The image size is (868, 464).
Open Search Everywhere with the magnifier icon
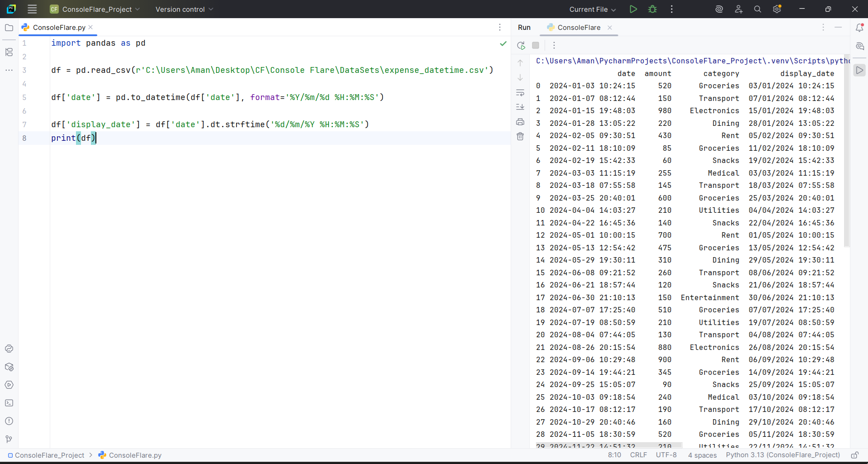coord(758,9)
